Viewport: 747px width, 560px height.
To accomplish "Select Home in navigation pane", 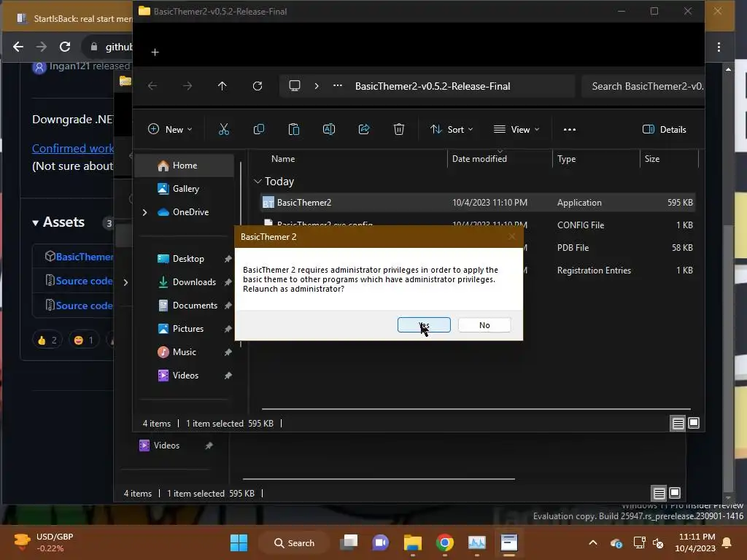I will (185, 166).
